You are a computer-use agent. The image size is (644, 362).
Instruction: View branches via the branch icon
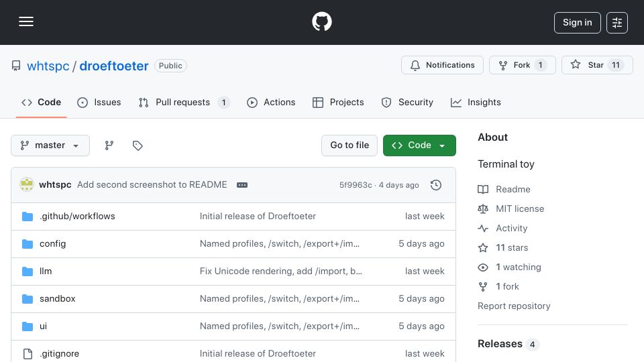[109, 145]
